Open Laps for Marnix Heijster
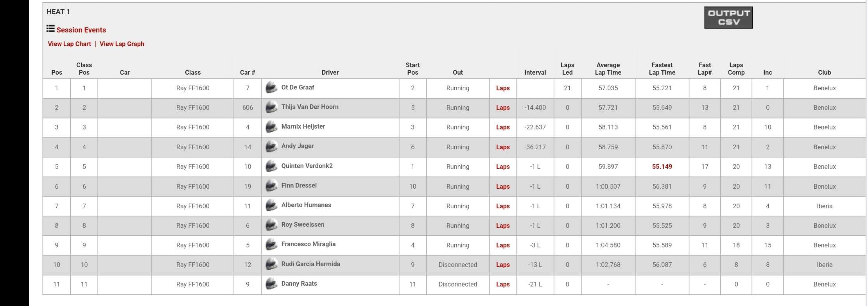This screenshot has width=868, height=306. click(x=503, y=127)
